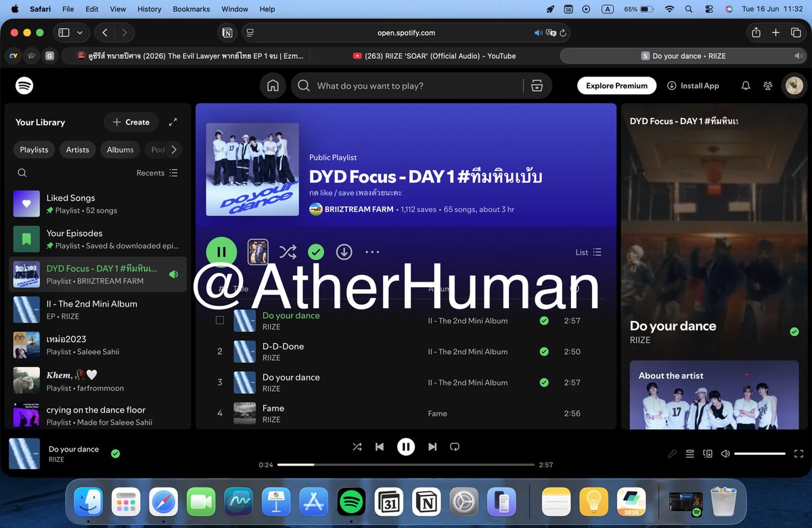Open Liked Songs playlist
812x528 pixels.
coord(97,204)
